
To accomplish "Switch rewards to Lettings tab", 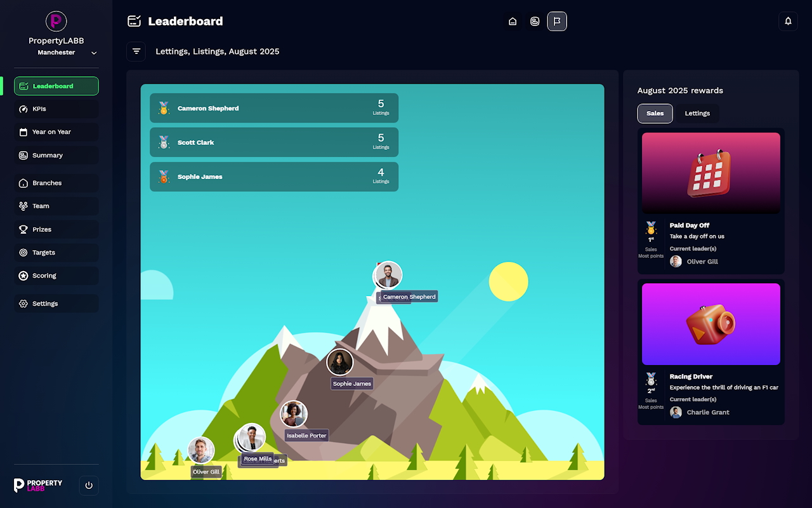I will [697, 114].
